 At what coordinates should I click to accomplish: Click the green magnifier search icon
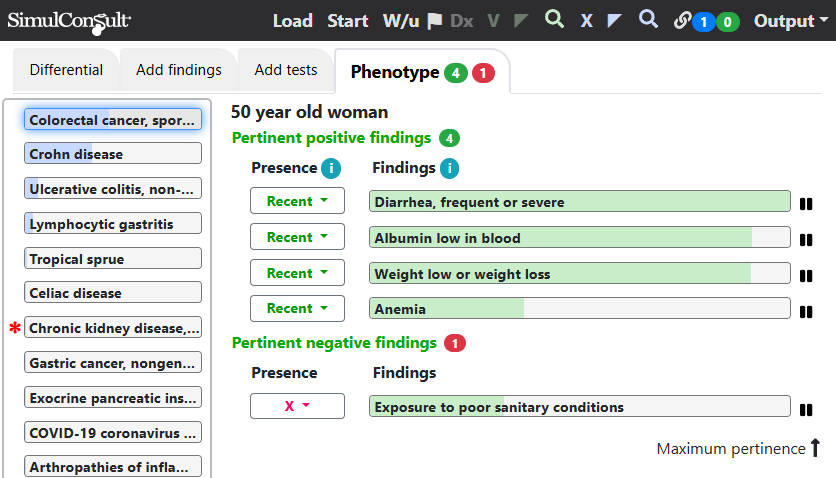tap(554, 20)
